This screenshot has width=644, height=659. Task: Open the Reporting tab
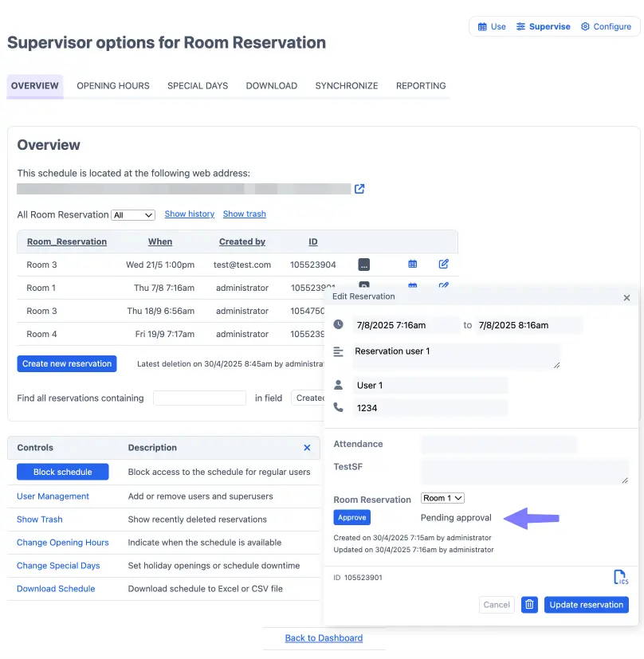tap(421, 86)
